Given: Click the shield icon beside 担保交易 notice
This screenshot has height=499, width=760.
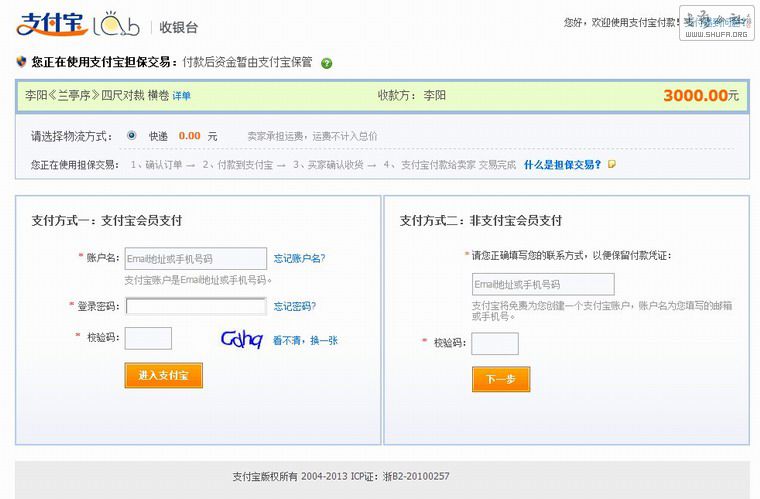Looking at the screenshot, I should click(x=21, y=62).
